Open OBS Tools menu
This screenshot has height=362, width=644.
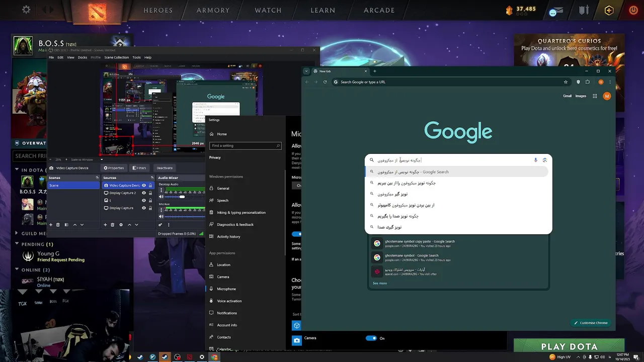click(x=136, y=57)
